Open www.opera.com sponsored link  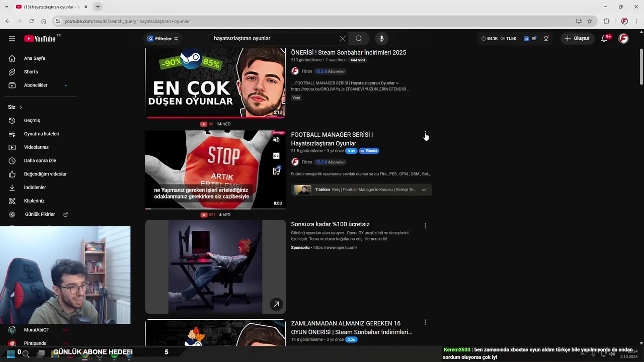pos(335,248)
